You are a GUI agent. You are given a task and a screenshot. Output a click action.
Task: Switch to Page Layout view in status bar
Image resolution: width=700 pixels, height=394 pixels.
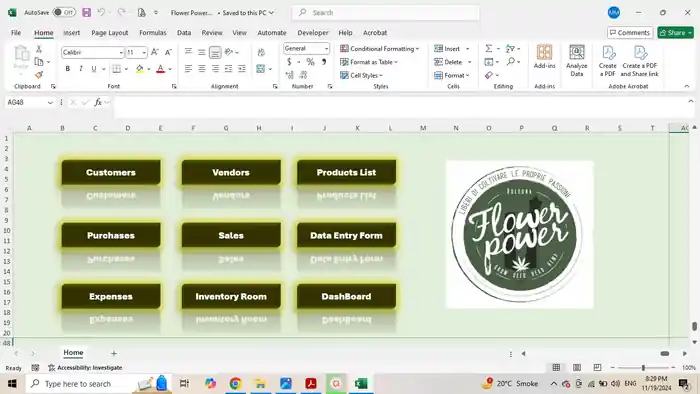tap(577, 367)
